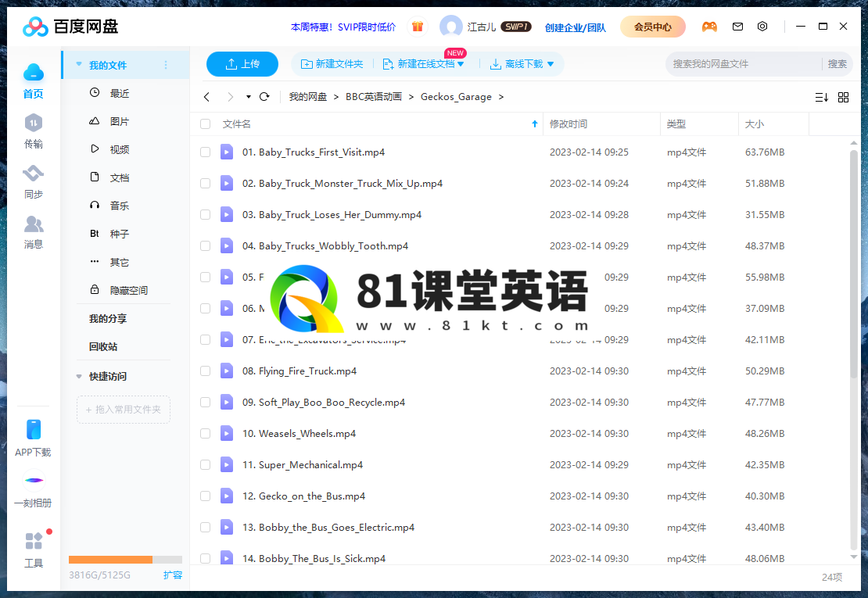Collapse the 快捷访问 section
This screenshot has height=598, width=868.
79,377
